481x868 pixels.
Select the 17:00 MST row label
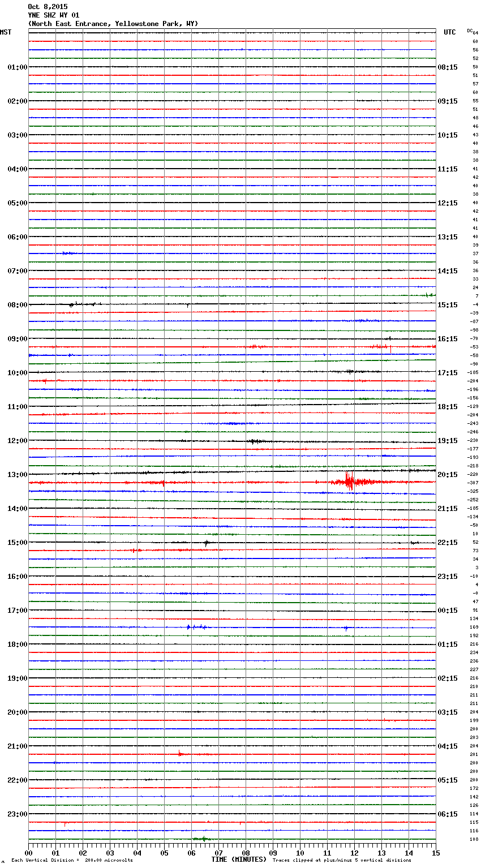(x=18, y=611)
